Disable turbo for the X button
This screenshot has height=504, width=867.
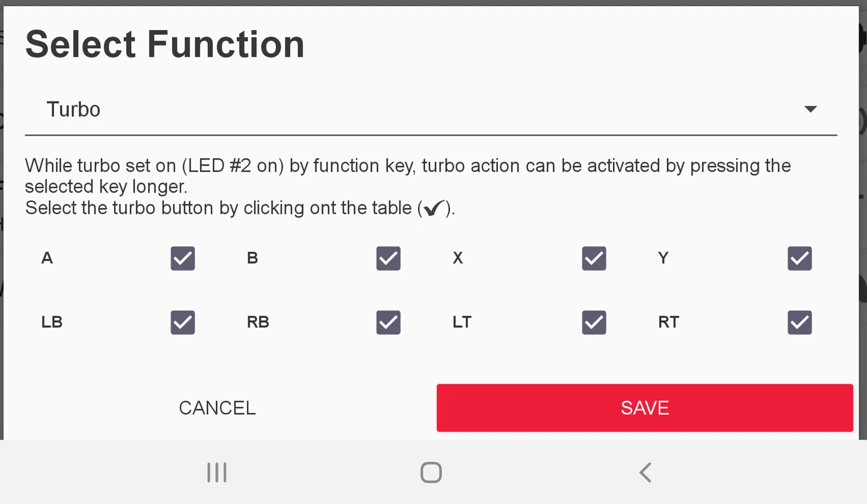click(x=594, y=258)
